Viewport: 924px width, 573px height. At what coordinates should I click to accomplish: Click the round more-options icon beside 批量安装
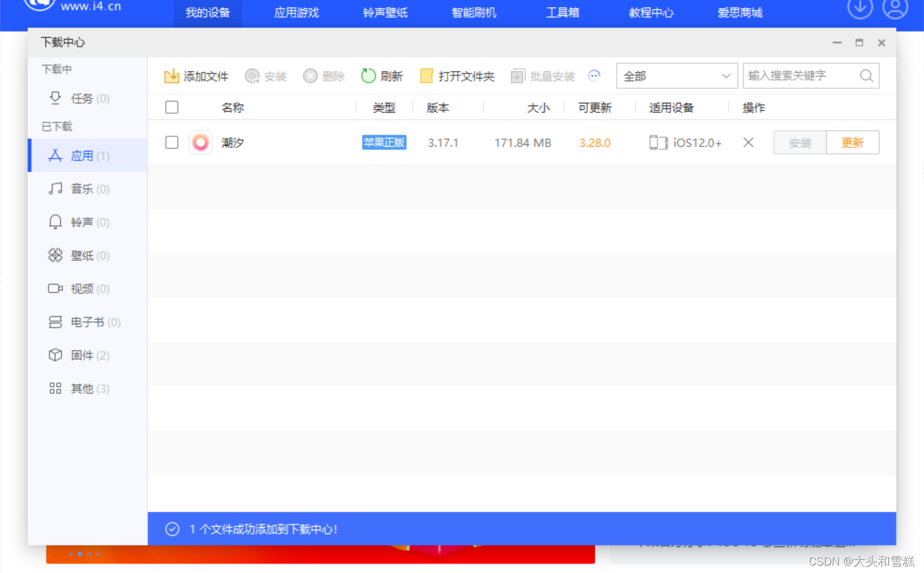coord(594,75)
